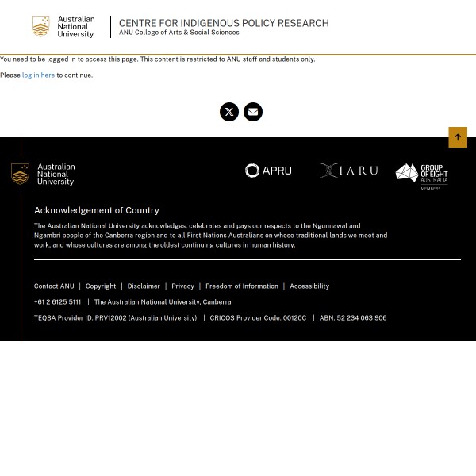Viewport: 476px width, 476px height.
Task: Click the ANU College of Arts & Social Sciences subtitle
Action: (179, 33)
